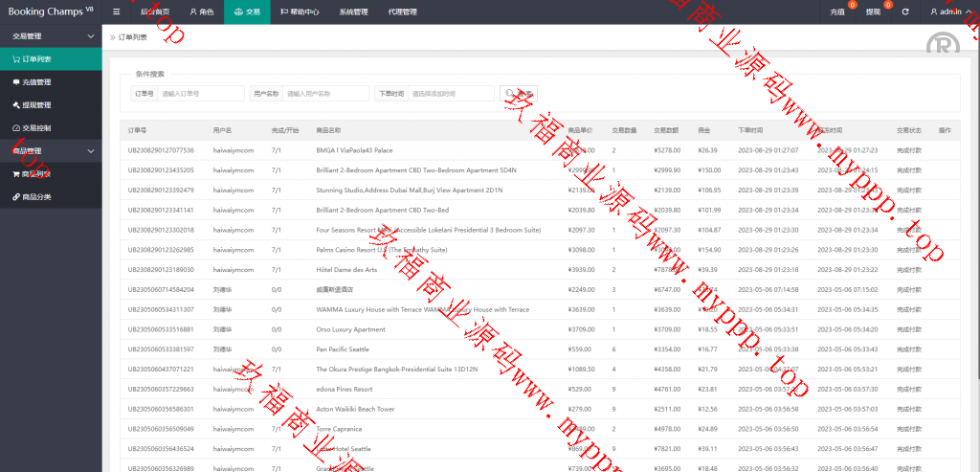Image resolution: width=980 pixels, height=472 pixels.
Task: Click the 充值 notification button
Action: pyautogui.click(x=838, y=11)
